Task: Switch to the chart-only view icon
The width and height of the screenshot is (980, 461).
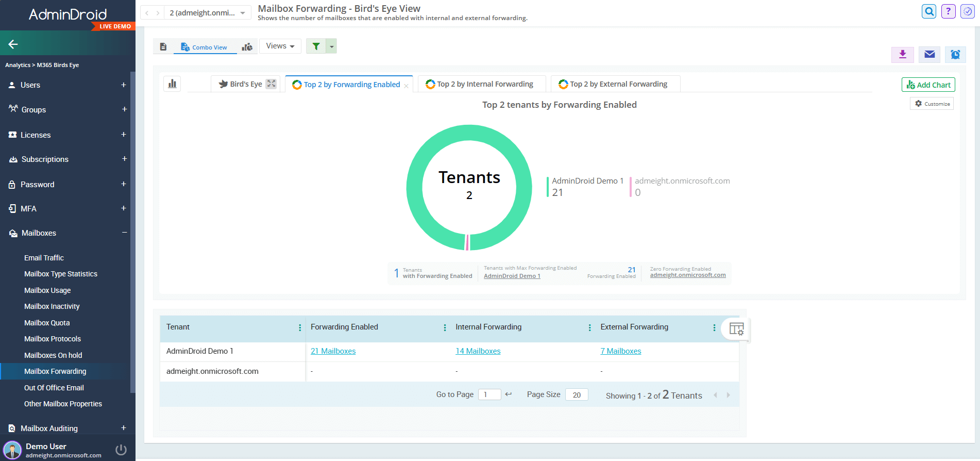Action: pyautogui.click(x=247, y=47)
